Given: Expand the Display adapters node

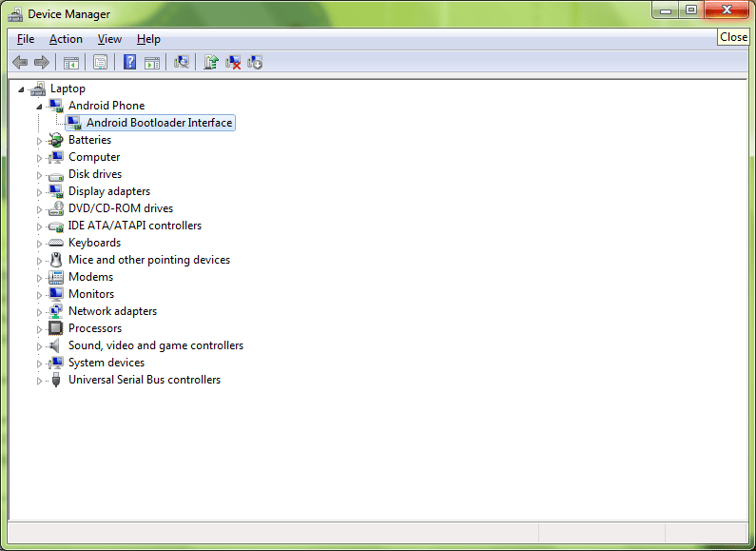Looking at the screenshot, I should tap(39, 192).
